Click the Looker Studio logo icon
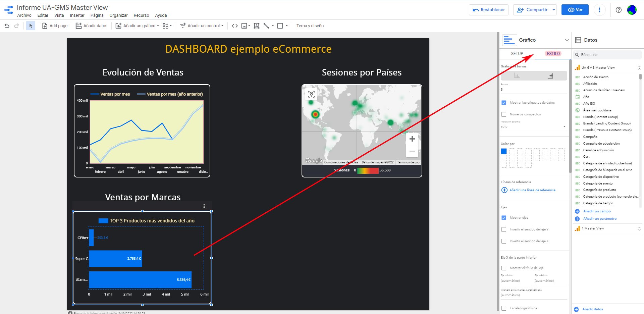Image resolution: width=644 pixels, height=314 pixels. [9, 10]
